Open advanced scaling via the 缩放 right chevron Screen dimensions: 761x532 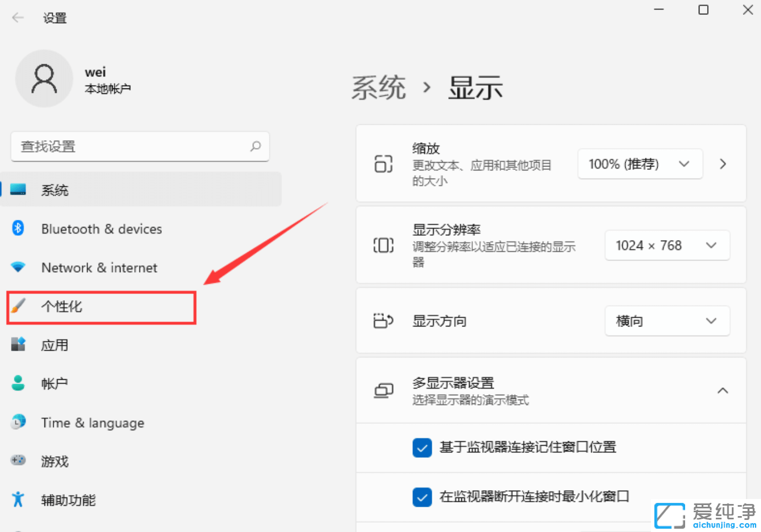723,164
